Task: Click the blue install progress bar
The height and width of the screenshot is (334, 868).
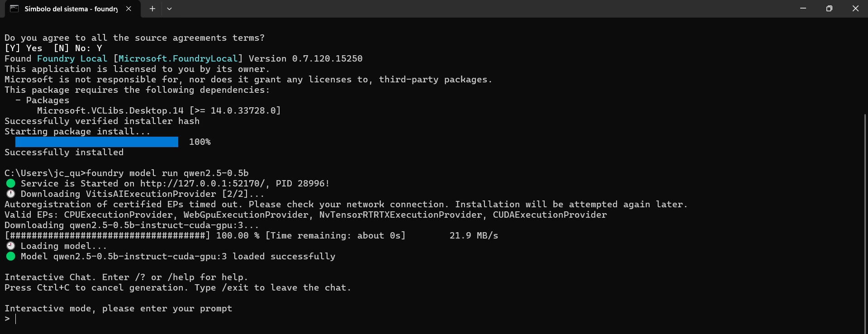Action: pos(96,142)
